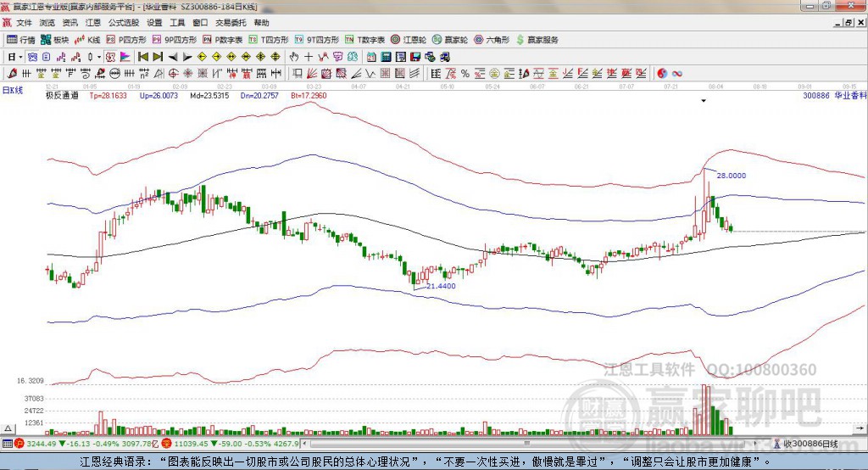Open the 9T四方形 tool

click(x=317, y=40)
